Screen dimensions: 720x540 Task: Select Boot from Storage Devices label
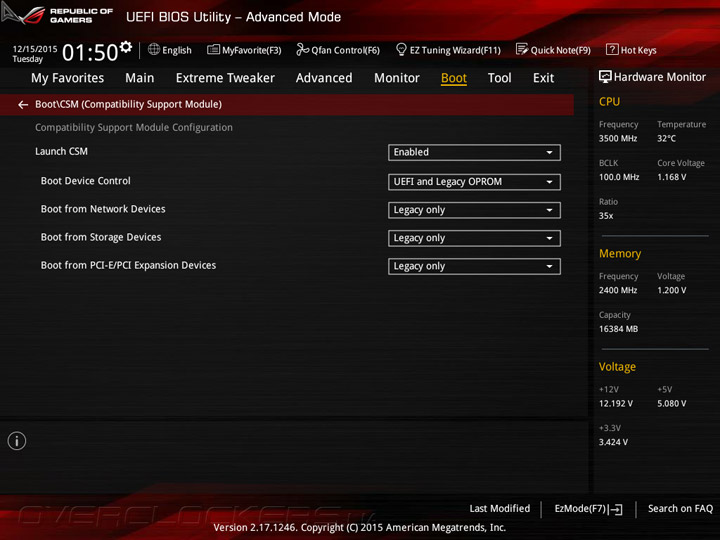[x=101, y=237]
